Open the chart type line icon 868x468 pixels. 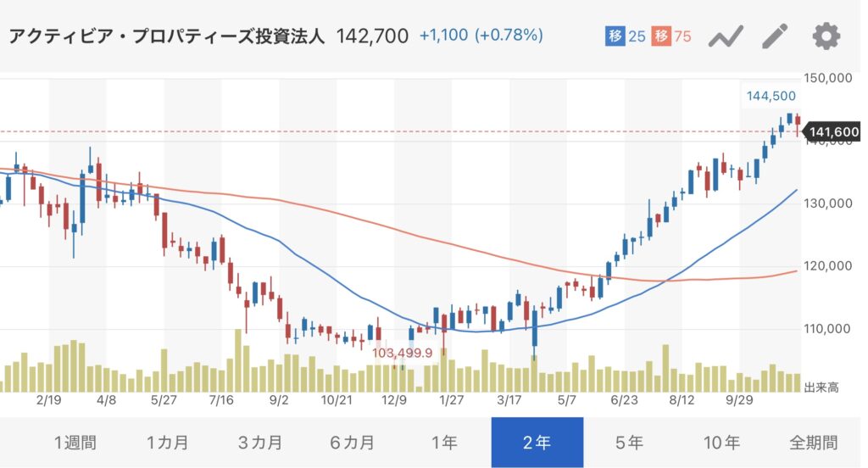click(x=726, y=36)
